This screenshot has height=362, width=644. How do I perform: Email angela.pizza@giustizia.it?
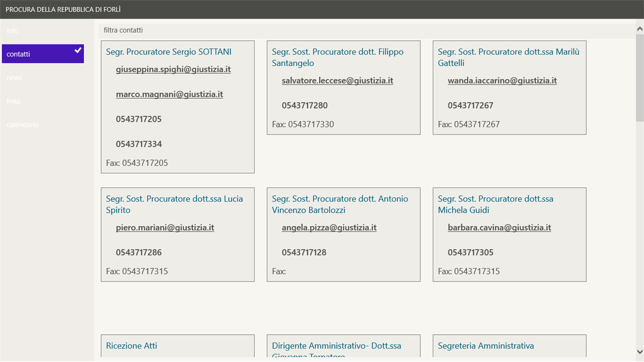click(329, 227)
